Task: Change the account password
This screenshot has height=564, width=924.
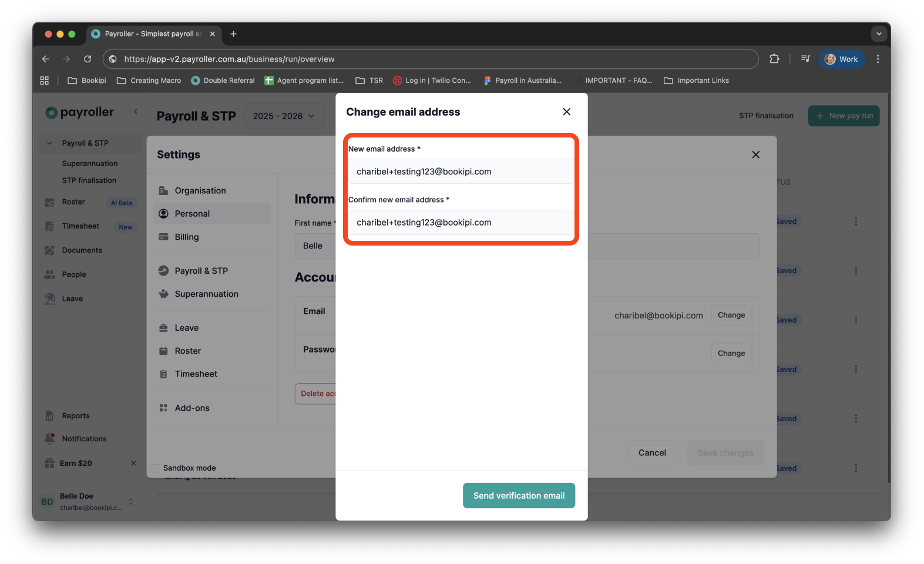Action: (x=731, y=353)
